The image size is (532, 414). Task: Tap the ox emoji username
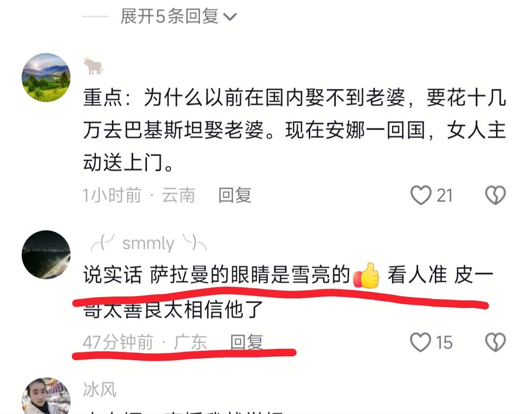click(x=93, y=66)
